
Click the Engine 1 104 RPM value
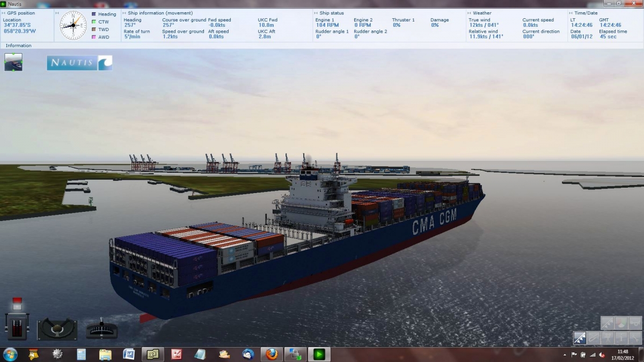pos(327,25)
